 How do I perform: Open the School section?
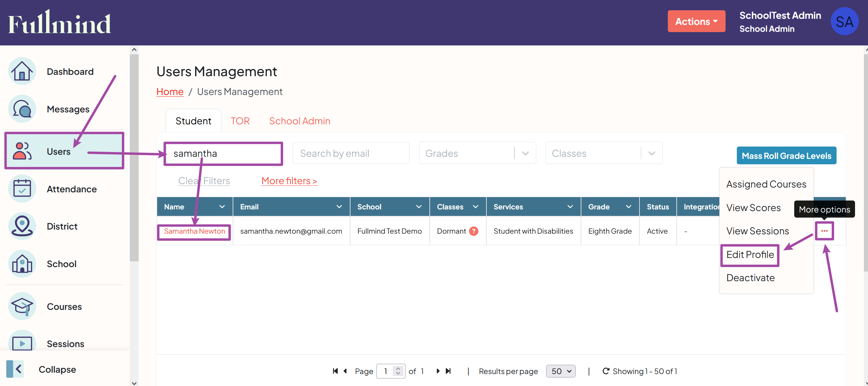tap(61, 264)
